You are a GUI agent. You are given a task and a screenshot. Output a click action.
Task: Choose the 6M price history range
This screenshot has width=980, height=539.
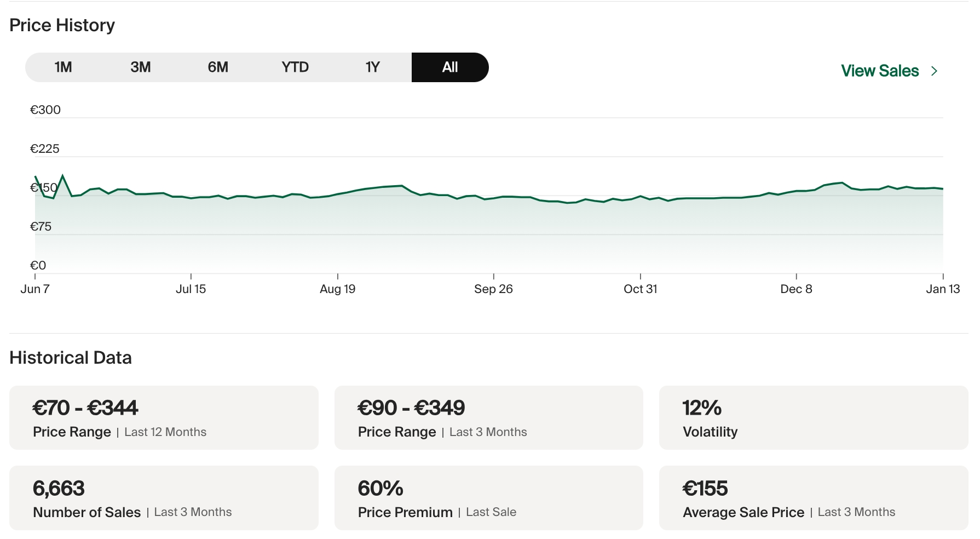pos(218,67)
